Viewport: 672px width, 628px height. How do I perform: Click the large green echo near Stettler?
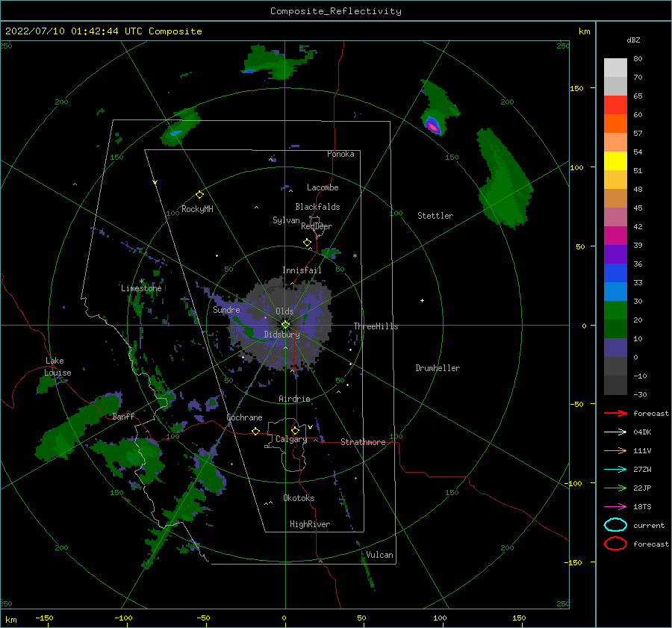(504, 180)
